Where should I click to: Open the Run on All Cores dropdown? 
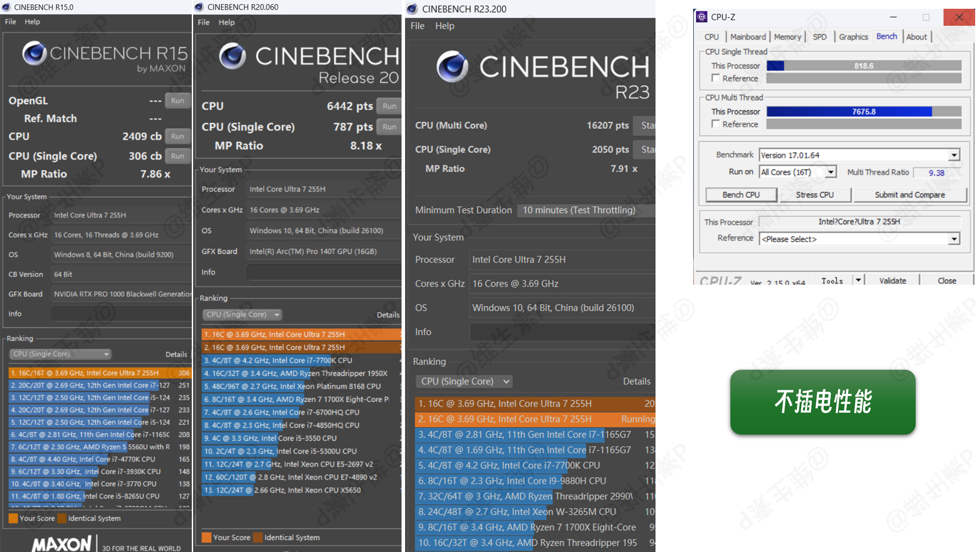(x=830, y=172)
